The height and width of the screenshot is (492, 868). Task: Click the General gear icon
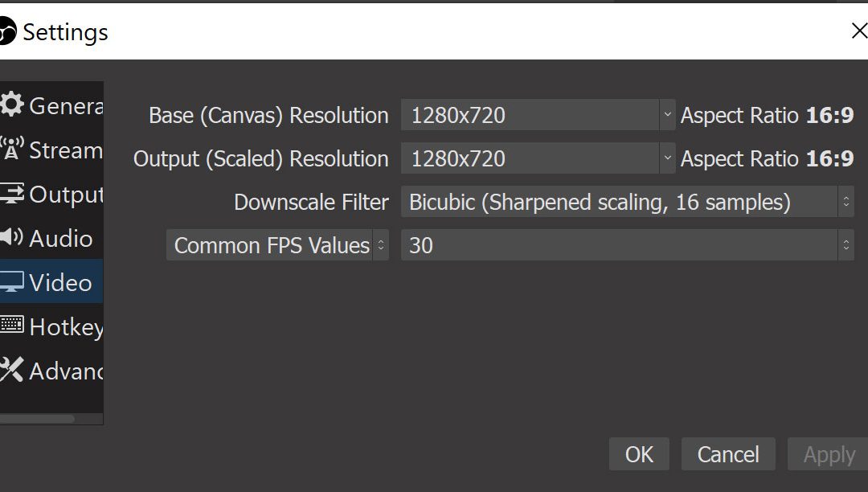(11, 105)
